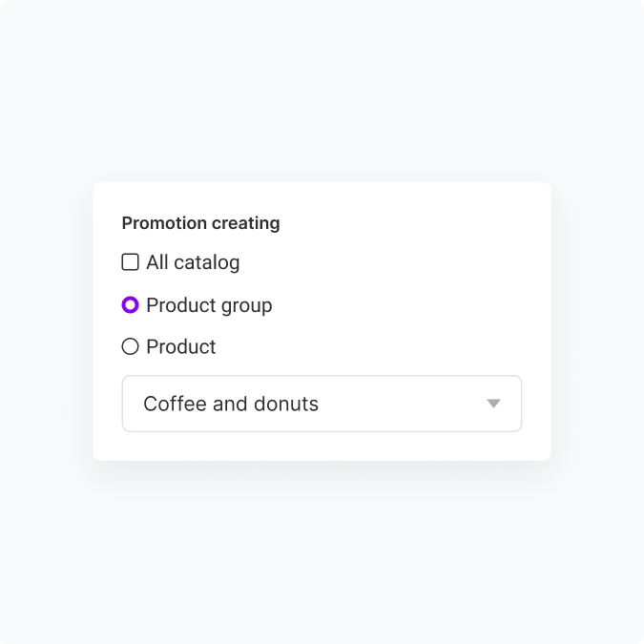Click the square box icon beside All catalog

(x=131, y=262)
